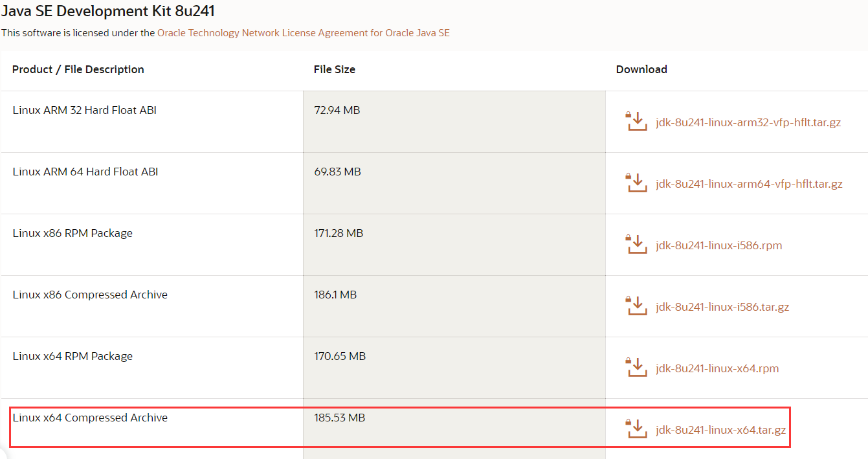This screenshot has height=459, width=868.
Task: Click the 185.53 MB file size
Action: coord(340,418)
